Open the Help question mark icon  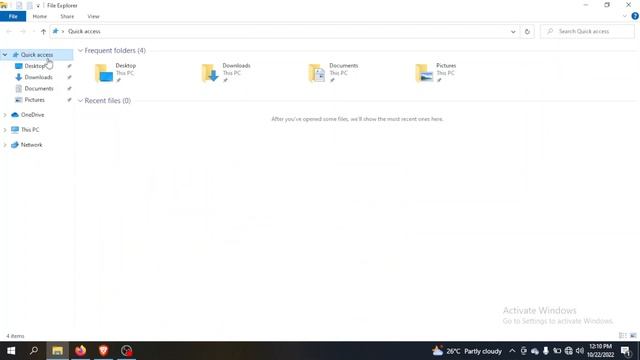635,16
